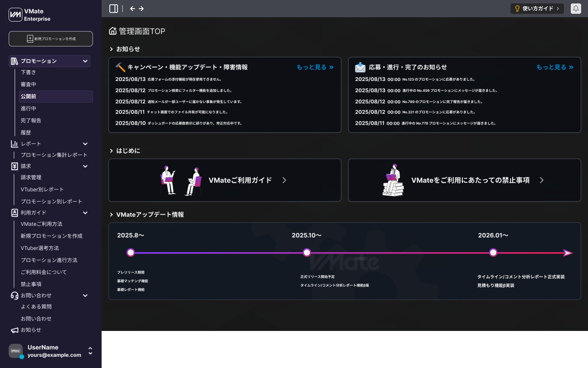Click news row 応募フォームの添付機能が現在使用できません。

click(x=169, y=79)
